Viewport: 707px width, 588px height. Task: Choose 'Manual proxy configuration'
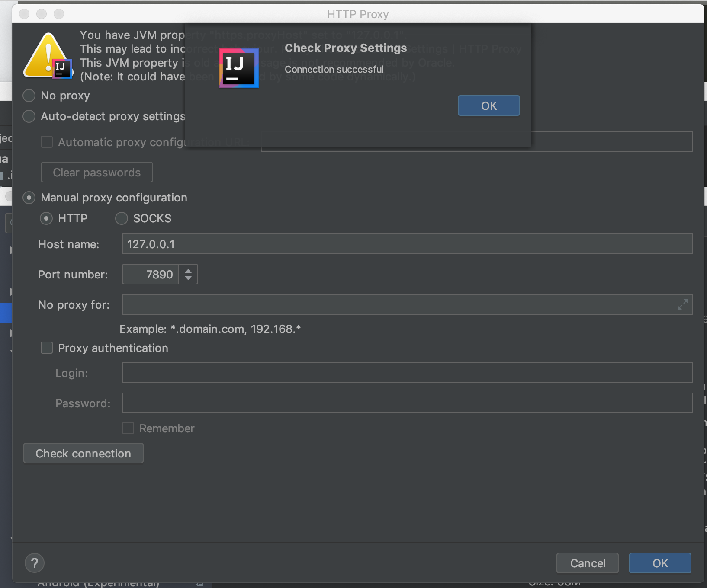[29, 198]
